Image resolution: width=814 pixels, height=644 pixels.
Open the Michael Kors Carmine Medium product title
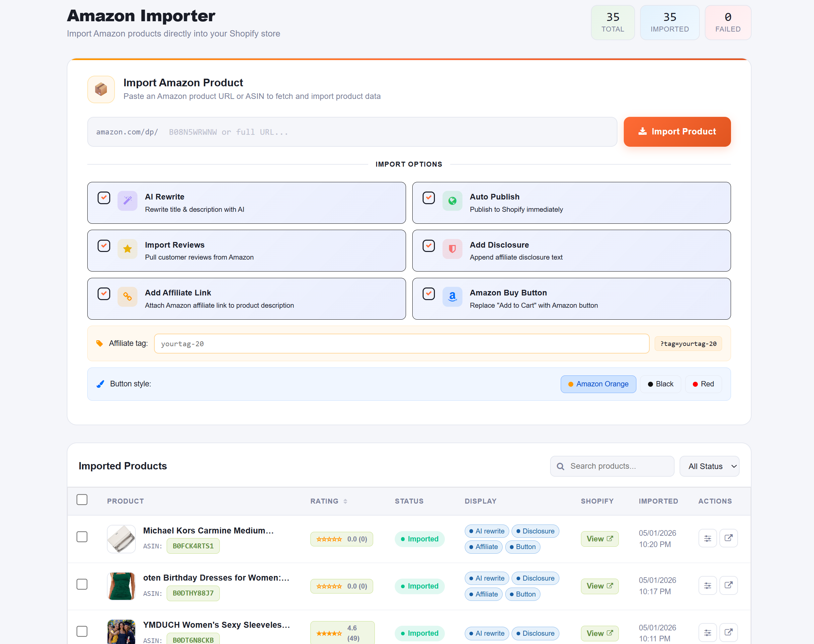[208, 530]
